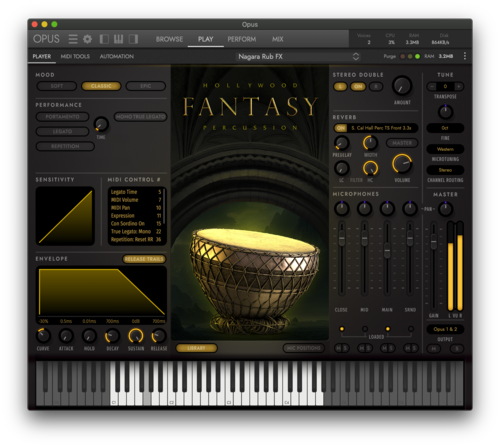The image size is (500, 447).
Task: Open the Oct fine tune dropdown
Action: pos(445,128)
